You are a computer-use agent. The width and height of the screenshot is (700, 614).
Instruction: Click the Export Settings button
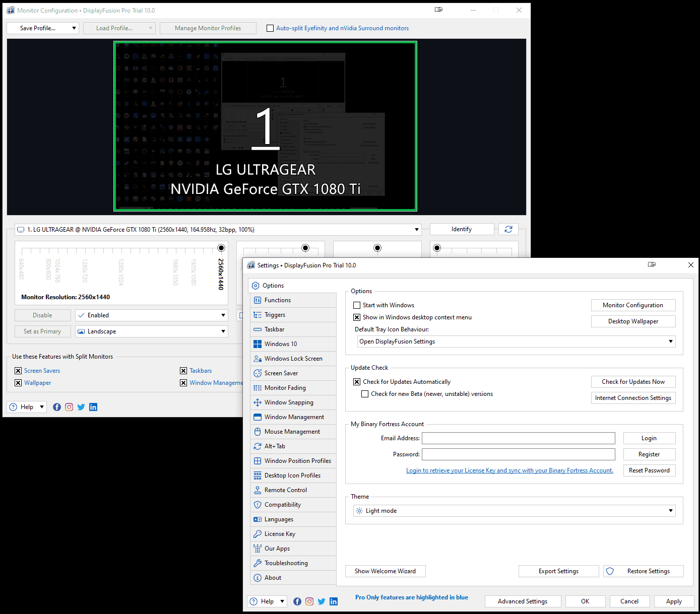pos(558,571)
